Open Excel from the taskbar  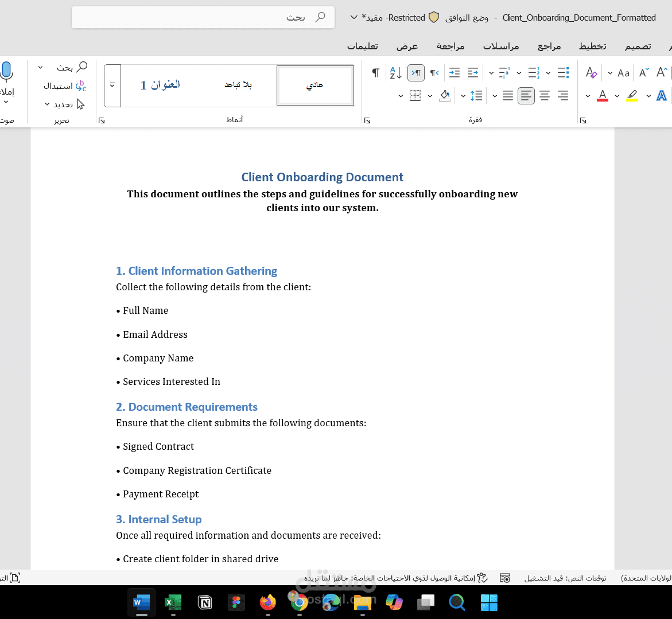(x=173, y=602)
